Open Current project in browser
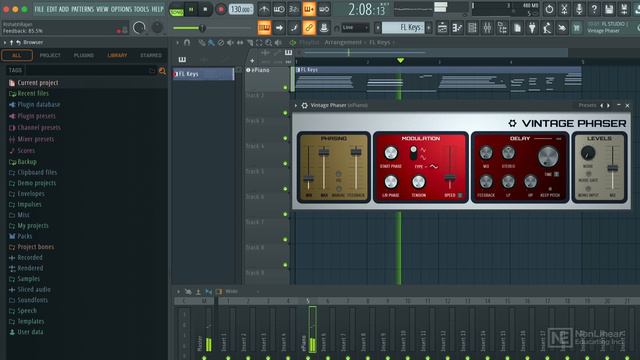Viewport: 640px width, 360px height. click(x=38, y=83)
